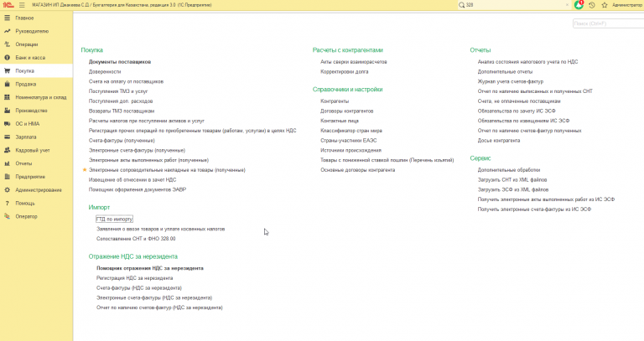Click the Производство factory icon
Image resolution: width=644 pixels, height=341 pixels.
click(x=7, y=111)
